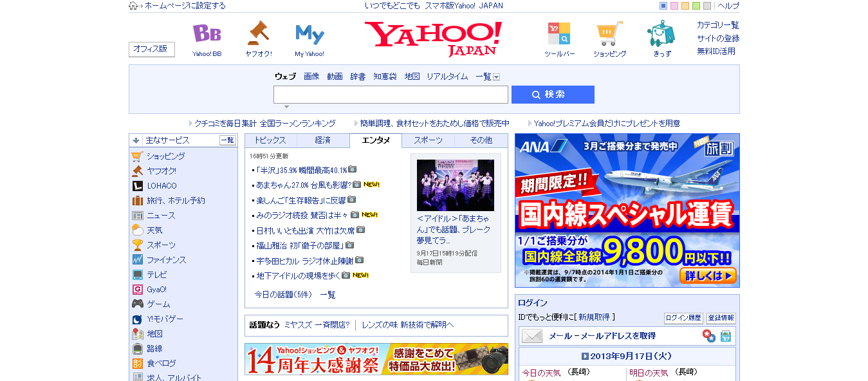Screen dimensions: 868x381
Task: Click the mail envelope icon in login panel
Action: (532, 336)
